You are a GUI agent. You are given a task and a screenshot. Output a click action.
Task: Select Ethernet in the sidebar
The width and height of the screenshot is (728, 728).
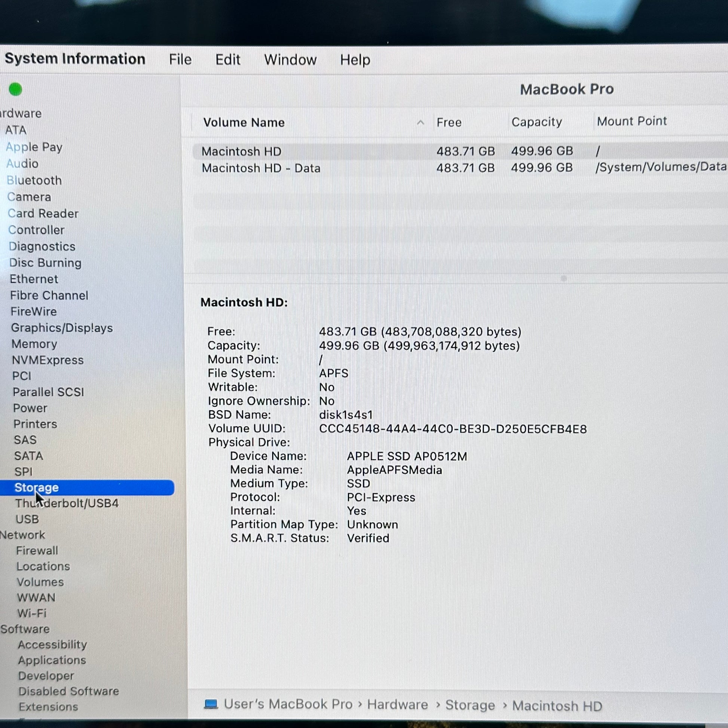tap(34, 279)
